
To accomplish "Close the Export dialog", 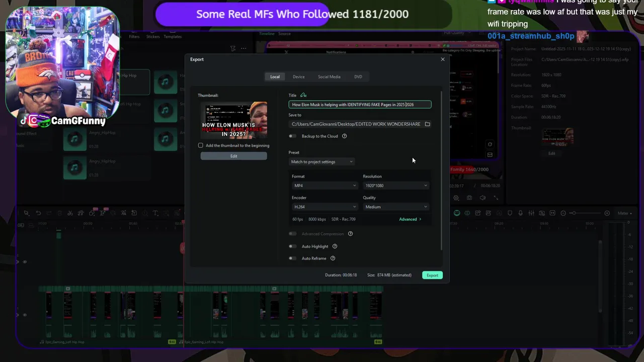I will click(x=443, y=59).
